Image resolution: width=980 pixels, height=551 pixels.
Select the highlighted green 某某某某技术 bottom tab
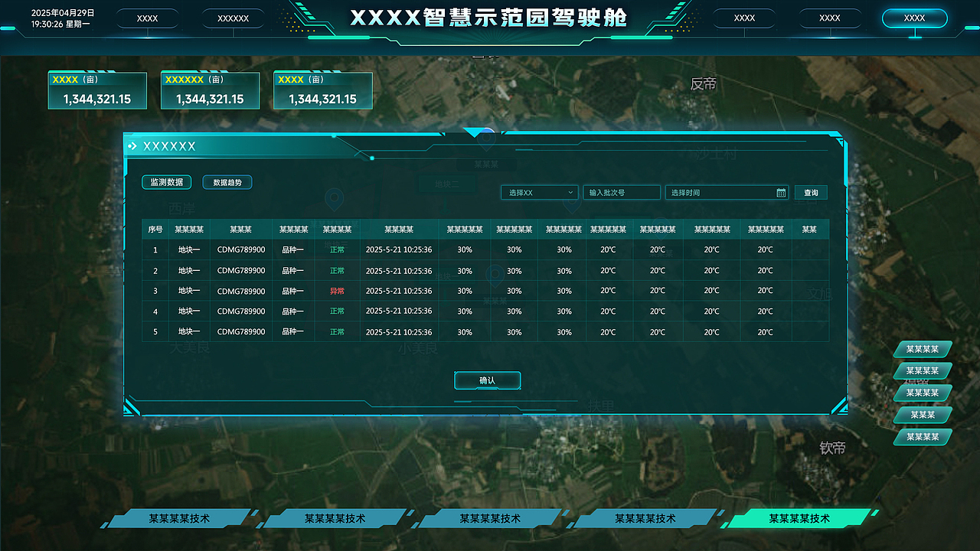[799, 519]
